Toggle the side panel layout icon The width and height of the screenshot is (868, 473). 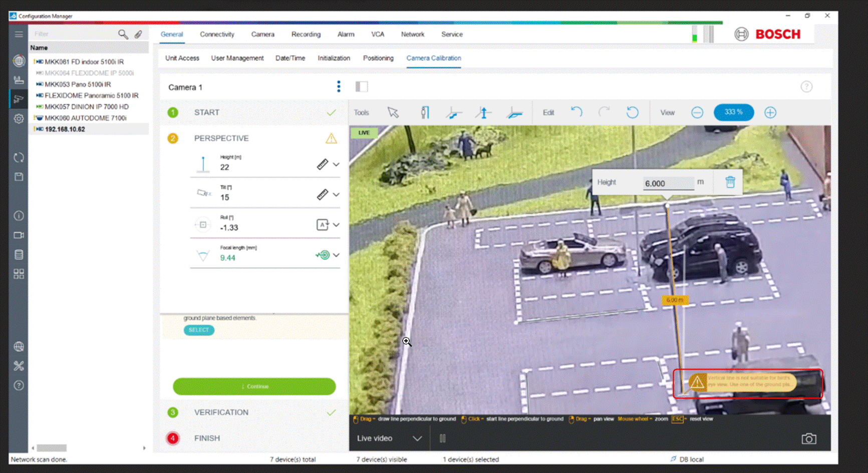362,87
